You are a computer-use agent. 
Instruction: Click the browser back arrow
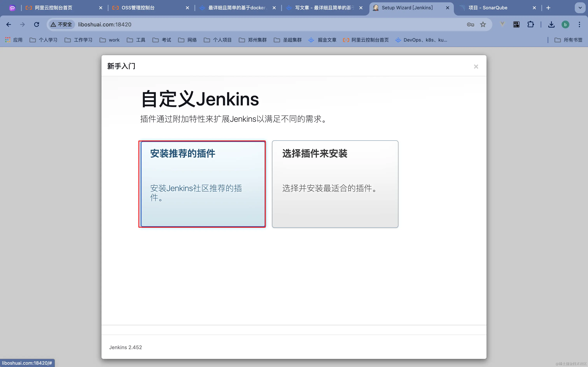pos(9,24)
